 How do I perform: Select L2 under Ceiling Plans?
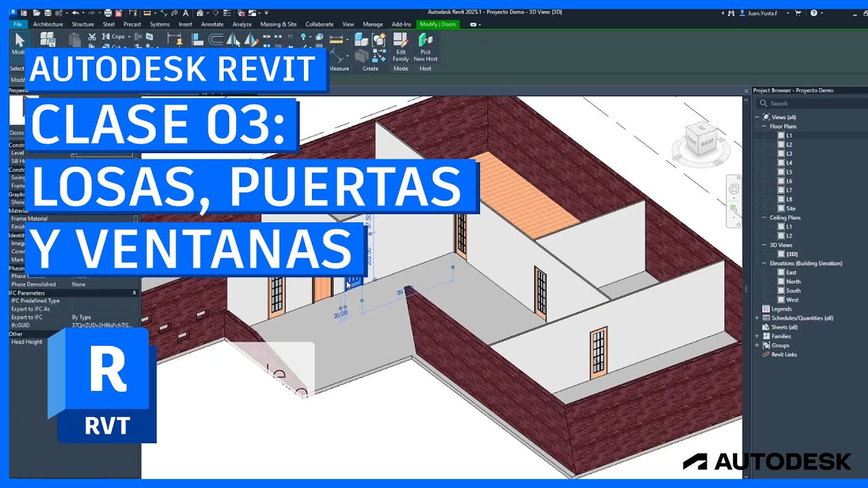point(789,236)
